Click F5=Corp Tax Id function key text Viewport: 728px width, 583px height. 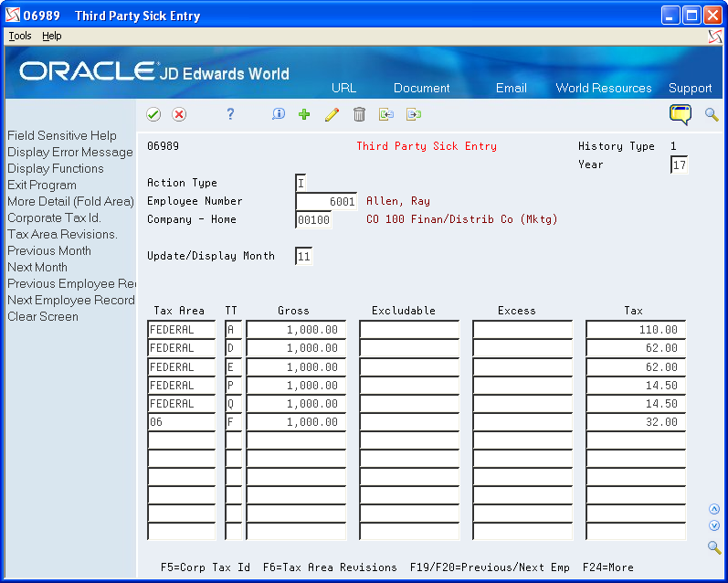point(206,567)
